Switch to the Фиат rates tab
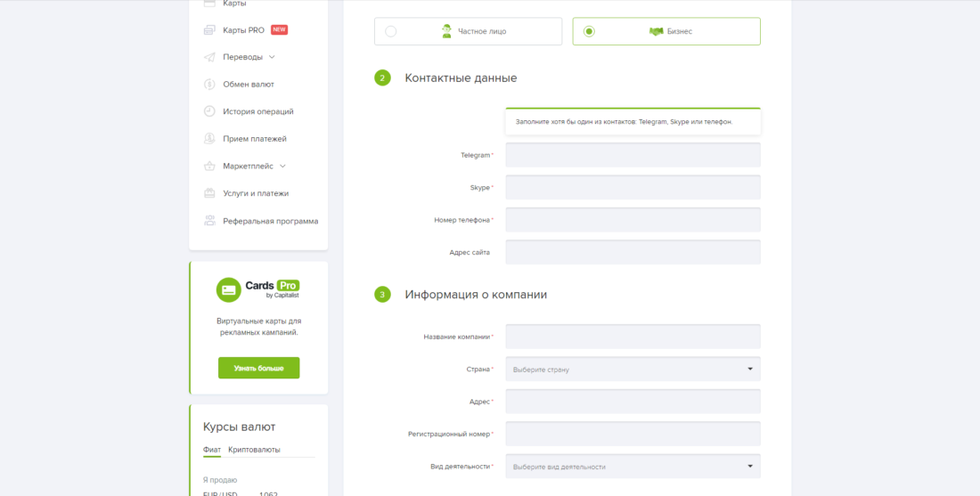Screen dimensions: 980x496 pos(212,450)
